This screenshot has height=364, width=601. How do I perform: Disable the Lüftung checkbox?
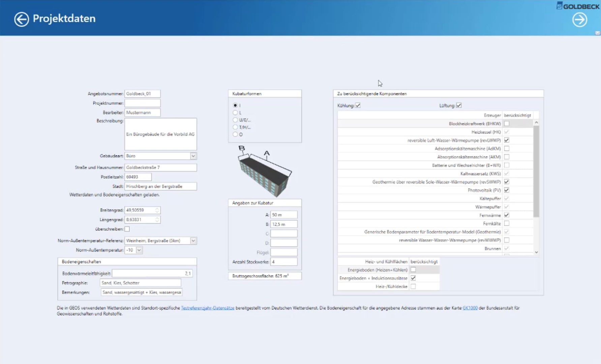tap(459, 105)
